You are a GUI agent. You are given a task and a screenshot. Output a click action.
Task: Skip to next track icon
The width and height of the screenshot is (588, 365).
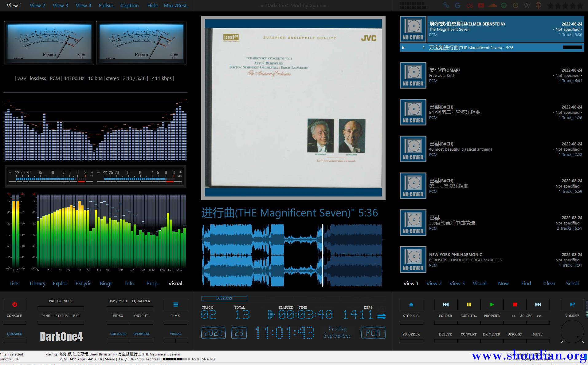tap(538, 304)
